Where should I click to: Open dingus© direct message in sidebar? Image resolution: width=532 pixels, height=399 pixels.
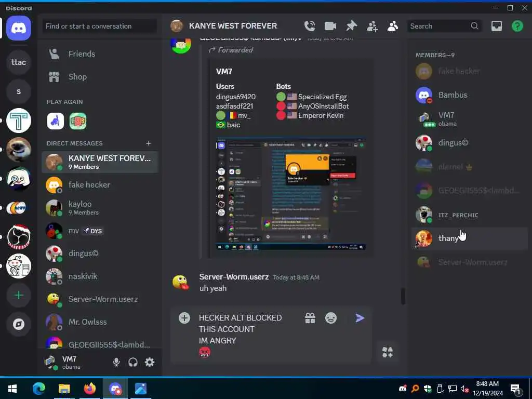100,254
